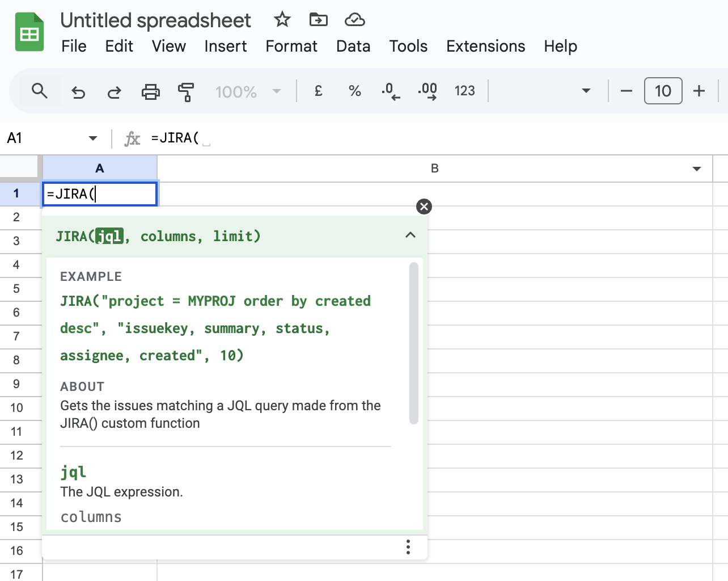
Task: Open the View menu
Action: point(168,46)
